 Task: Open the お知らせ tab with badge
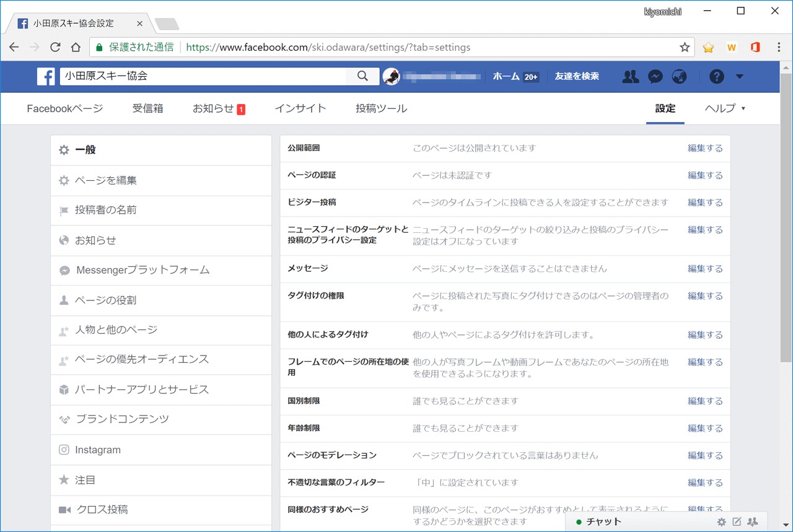(219, 108)
